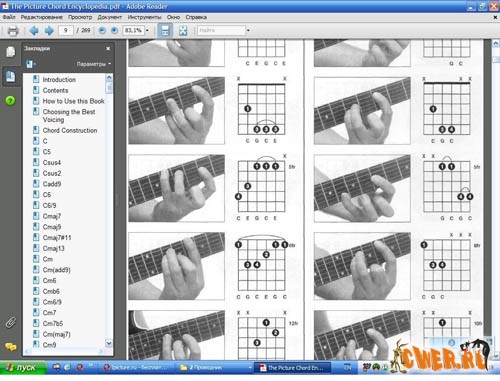The width and height of the screenshot is (500, 381).
Task: Select the Cmaj7 bookmark
Action: (52, 216)
